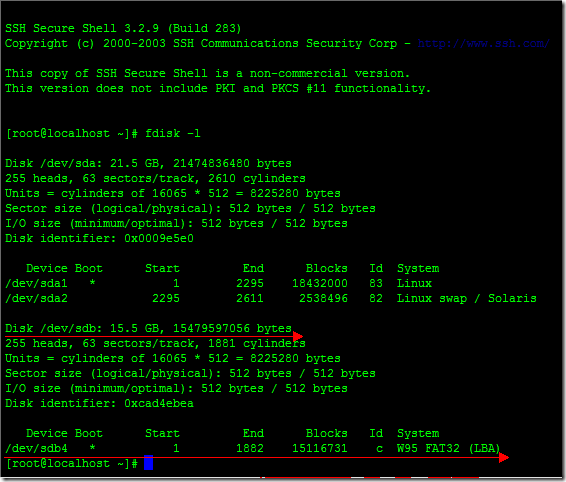Click the Id value 83 for sda1

pyautogui.click(x=376, y=283)
